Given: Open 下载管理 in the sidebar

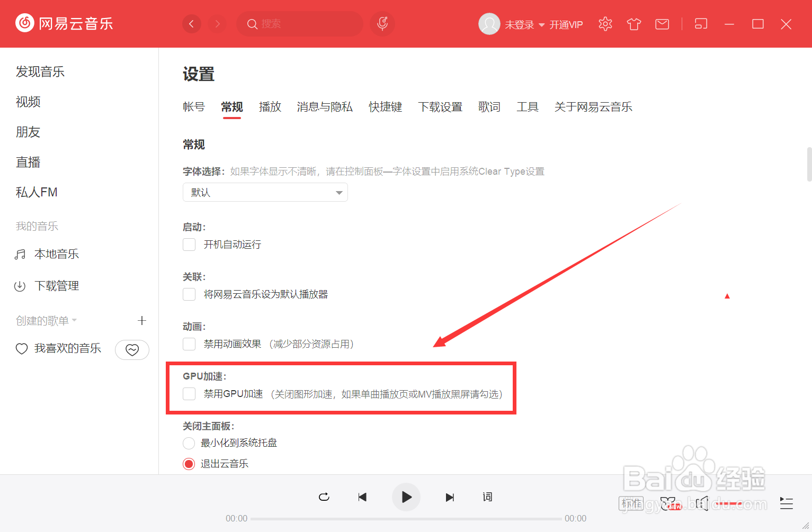Looking at the screenshot, I should pos(57,286).
